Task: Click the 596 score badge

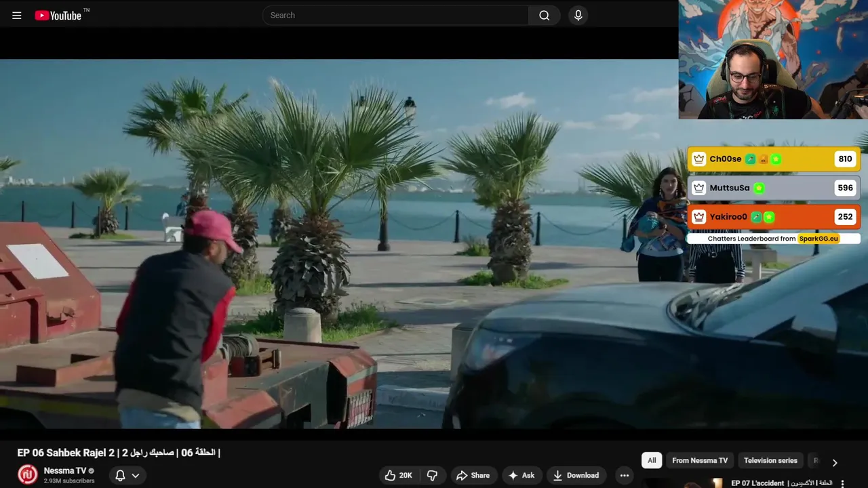Action: [x=845, y=188]
